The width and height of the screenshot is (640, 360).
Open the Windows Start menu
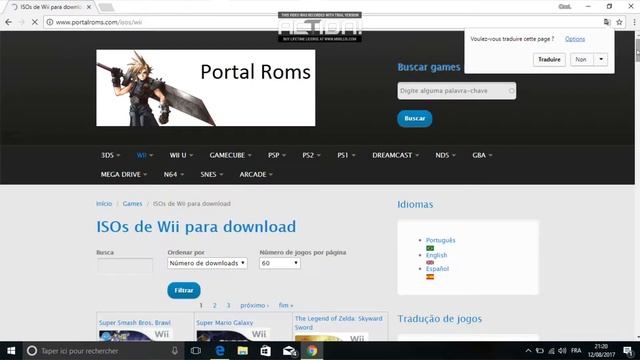(11, 351)
